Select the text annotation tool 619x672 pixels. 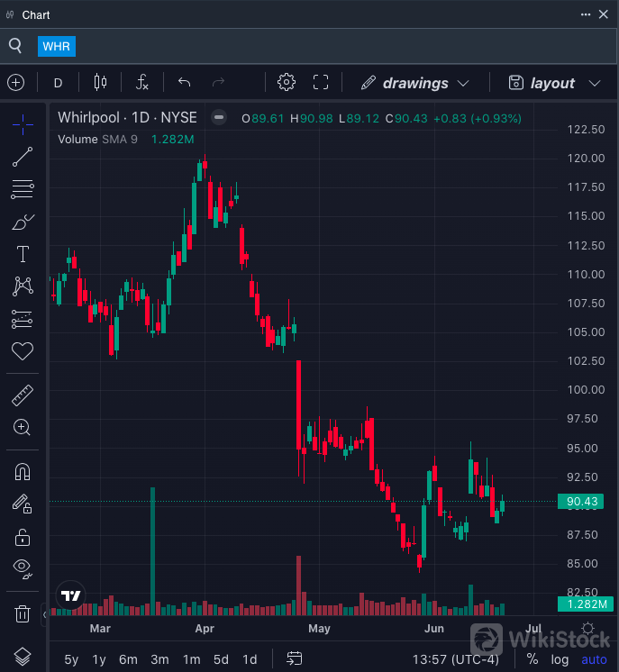[23, 254]
